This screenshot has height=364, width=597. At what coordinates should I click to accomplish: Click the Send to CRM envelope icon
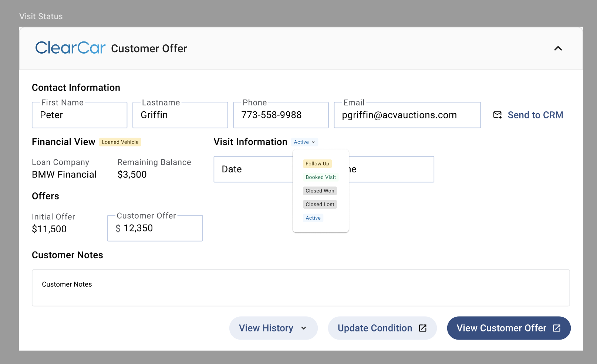[x=498, y=115]
